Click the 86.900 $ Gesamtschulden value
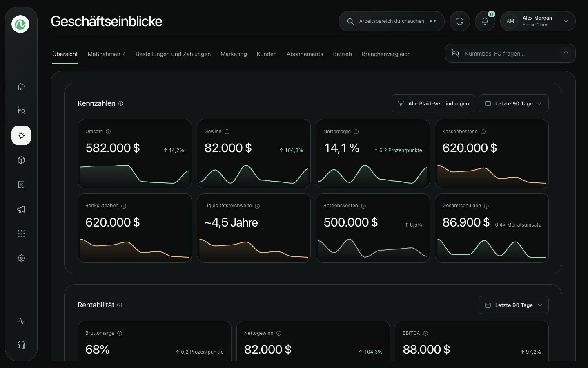 [x=466, y=222]
